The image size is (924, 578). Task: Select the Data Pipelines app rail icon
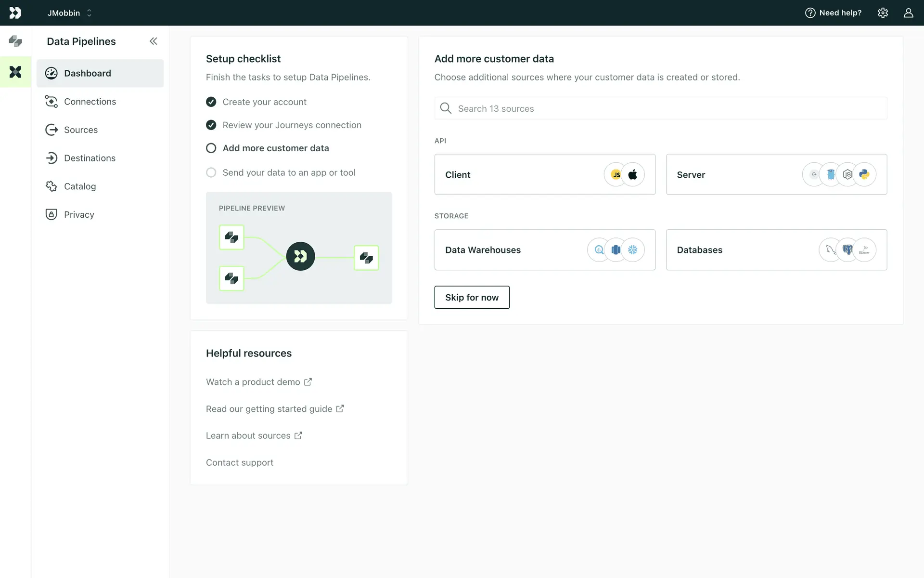coord(15,72)
